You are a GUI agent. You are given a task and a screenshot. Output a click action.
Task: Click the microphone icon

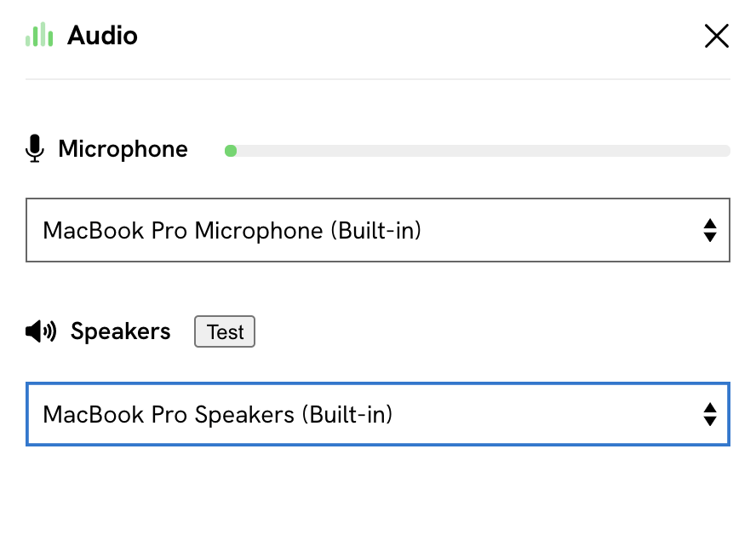tap(35, 148)
